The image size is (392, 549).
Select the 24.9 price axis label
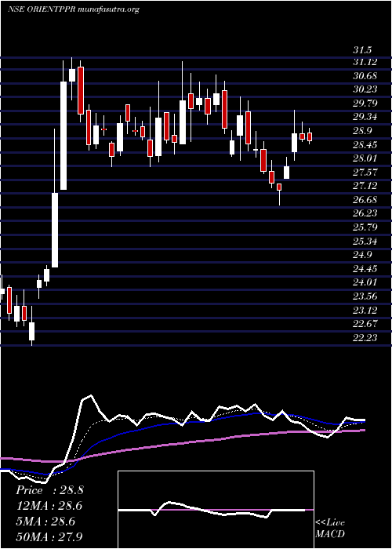click(x=362, y=255)
